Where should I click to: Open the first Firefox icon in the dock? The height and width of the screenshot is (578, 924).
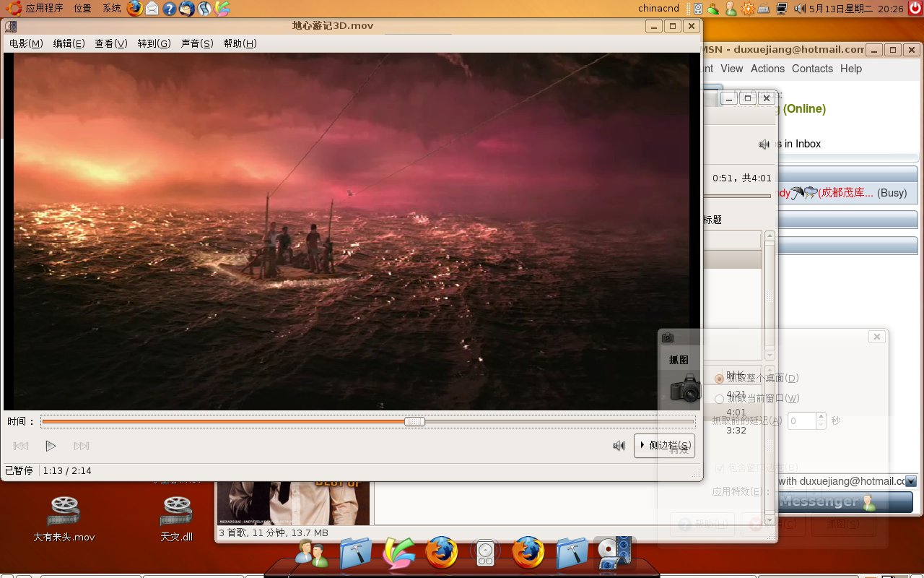(x=442, y=553)
